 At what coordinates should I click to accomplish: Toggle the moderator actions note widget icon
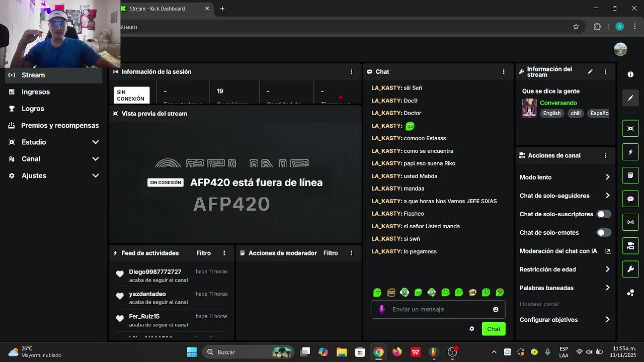point(630,175)
